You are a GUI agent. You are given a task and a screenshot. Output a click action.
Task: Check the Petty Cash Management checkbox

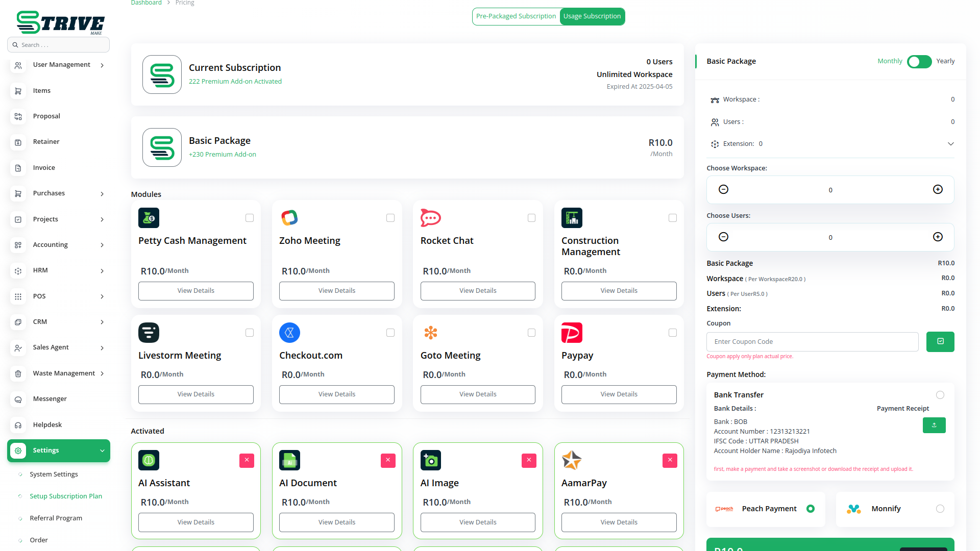(249, 218)
